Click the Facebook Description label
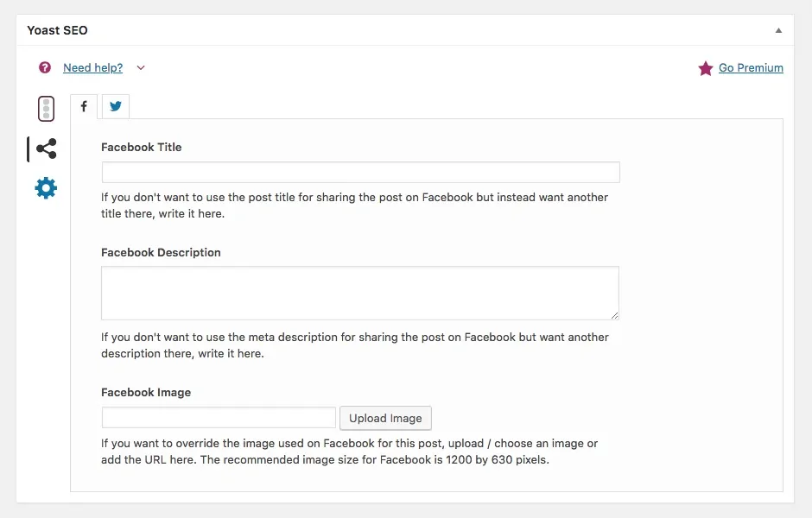The width and height of the screenshot is (812, 518). 161,253
